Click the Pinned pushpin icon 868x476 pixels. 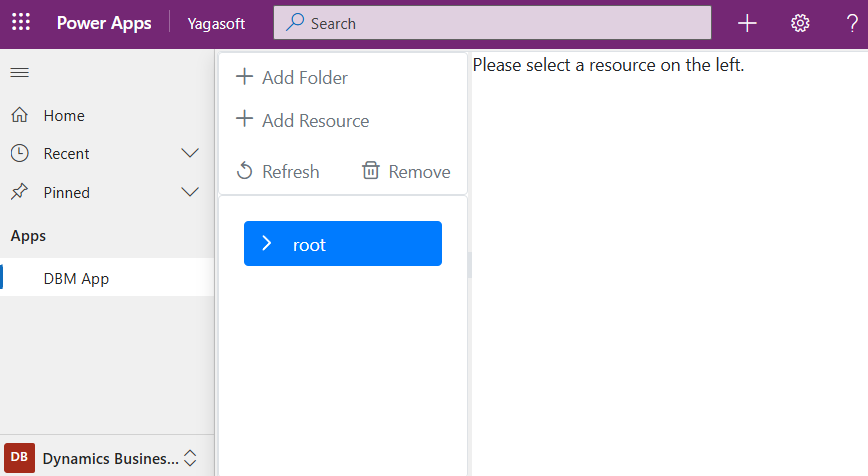(x=19, y=192)
